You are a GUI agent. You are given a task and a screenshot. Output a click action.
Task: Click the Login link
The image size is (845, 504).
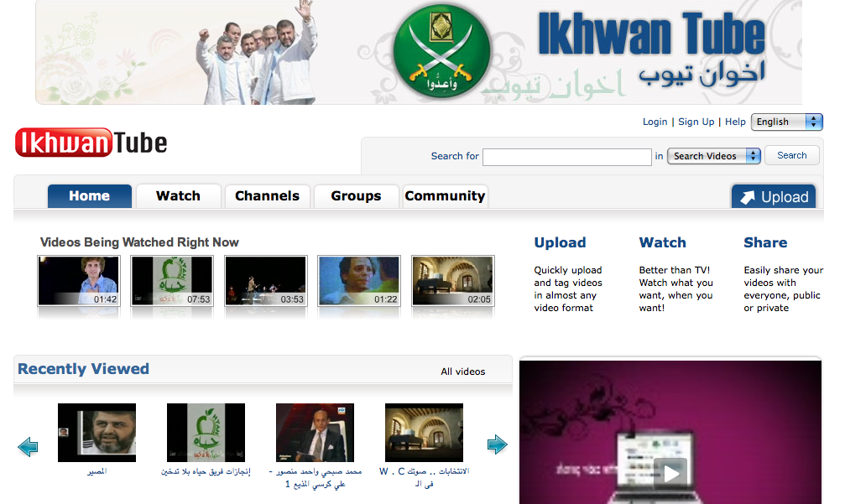[x=655, y=122]
